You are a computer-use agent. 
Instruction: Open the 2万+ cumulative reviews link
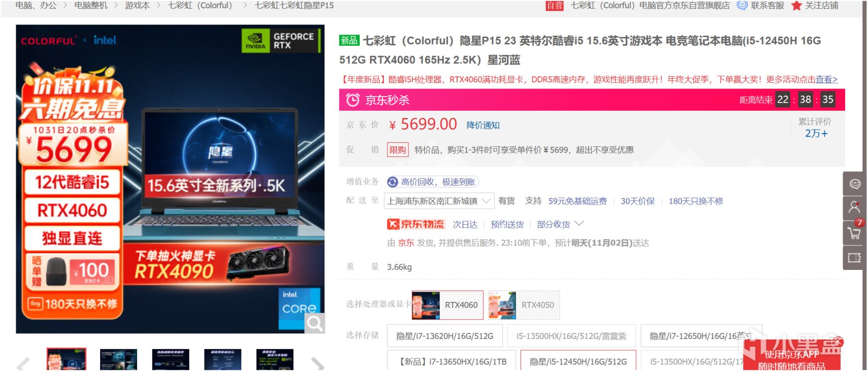[x=816, y=133]
